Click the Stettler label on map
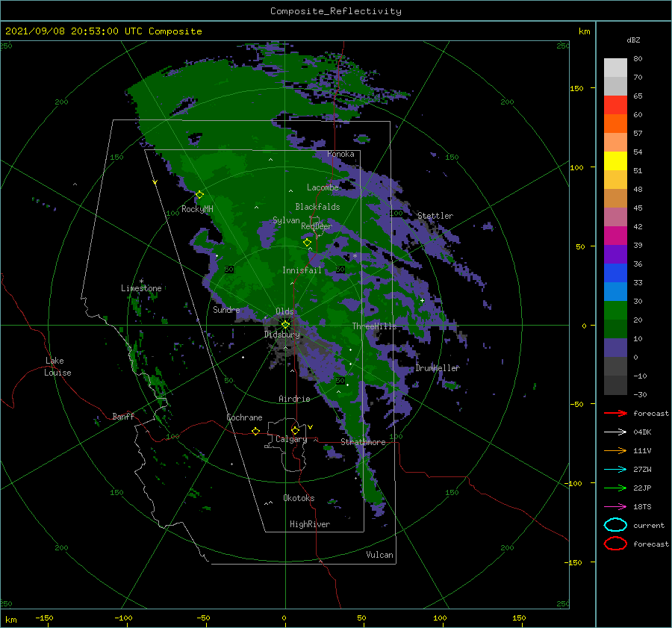 (435, 216)
